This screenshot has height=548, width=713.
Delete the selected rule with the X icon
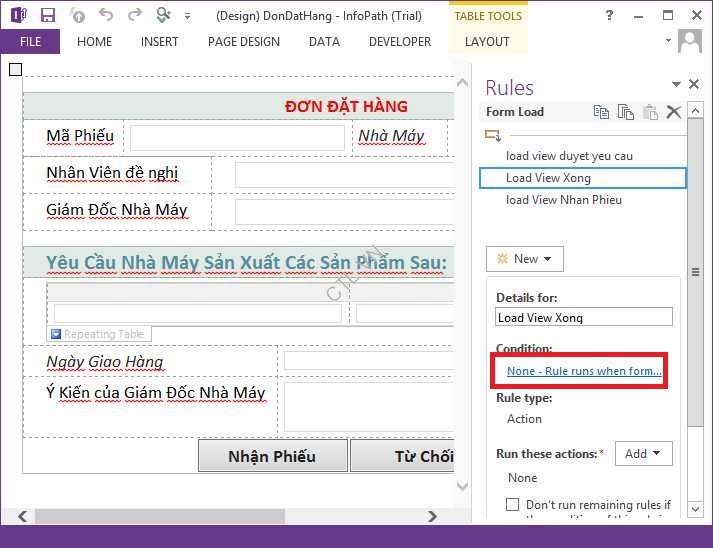tap(674, 112)
